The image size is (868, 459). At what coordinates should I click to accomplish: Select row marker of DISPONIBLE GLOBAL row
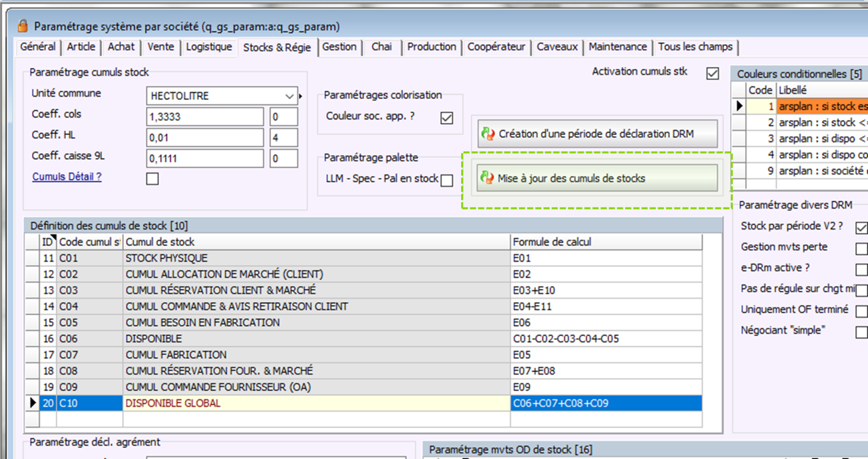coord(33,403)
